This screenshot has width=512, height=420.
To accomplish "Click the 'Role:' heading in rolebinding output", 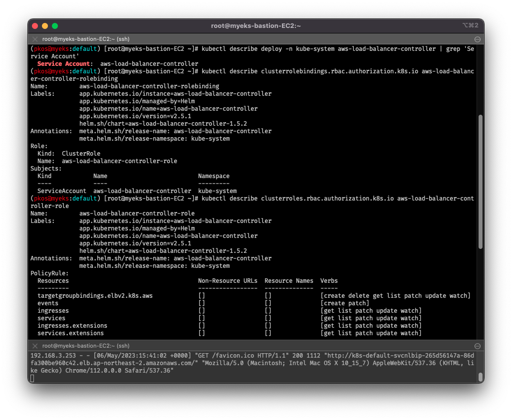I will click(39, 146).
